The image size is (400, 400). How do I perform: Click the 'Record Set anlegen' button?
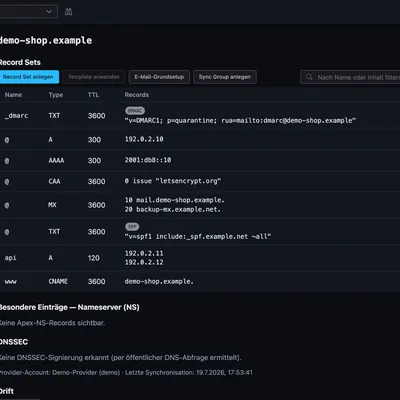coord(28,77)
